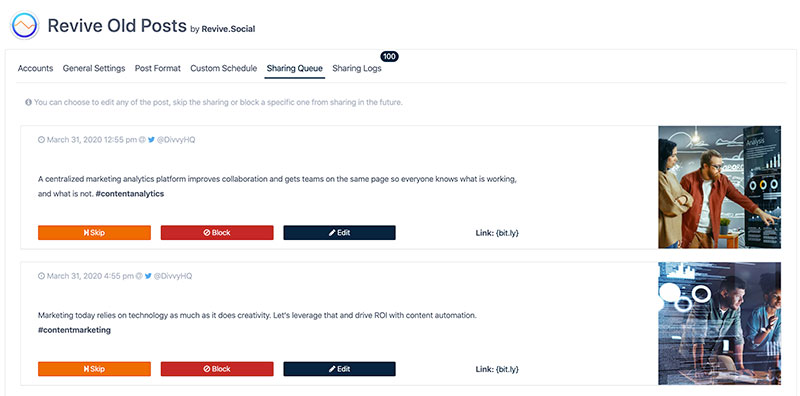The height and width of the screenshot is (396, 800).
Task: Click the clock icon on the 4:55 pm post
Action: pos(41,276)
